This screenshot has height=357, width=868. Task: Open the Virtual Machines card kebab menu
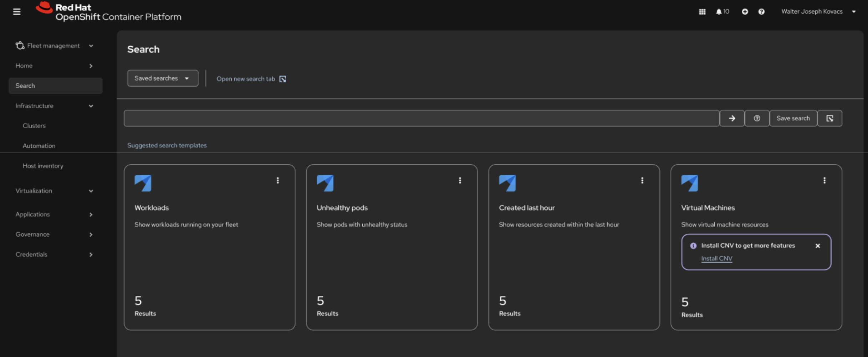(x=824, y=181)
